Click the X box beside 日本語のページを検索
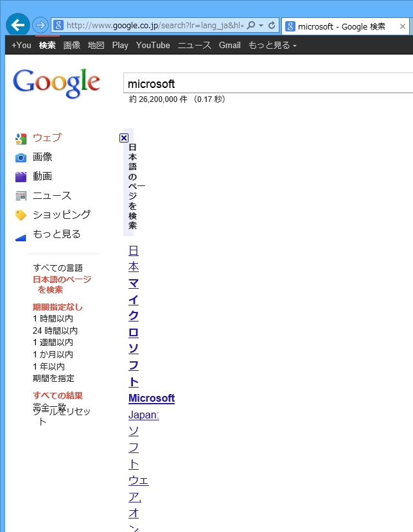 (124, 138)
